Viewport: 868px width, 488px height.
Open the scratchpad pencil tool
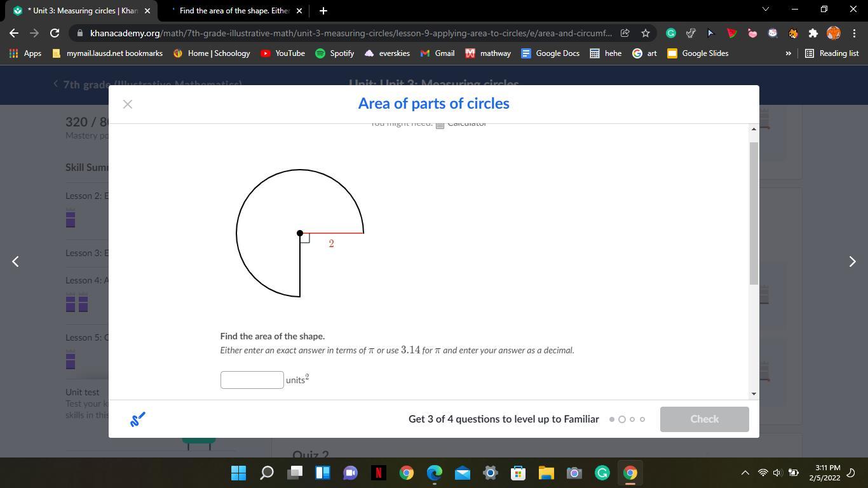click(x=138, y=419)
